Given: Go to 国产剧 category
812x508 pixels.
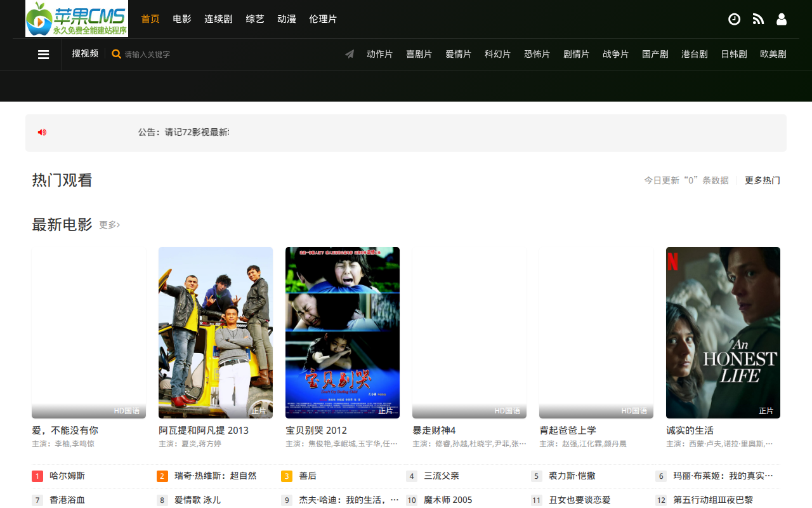Looking at the screenshot, I should click(x=655, y=54).
